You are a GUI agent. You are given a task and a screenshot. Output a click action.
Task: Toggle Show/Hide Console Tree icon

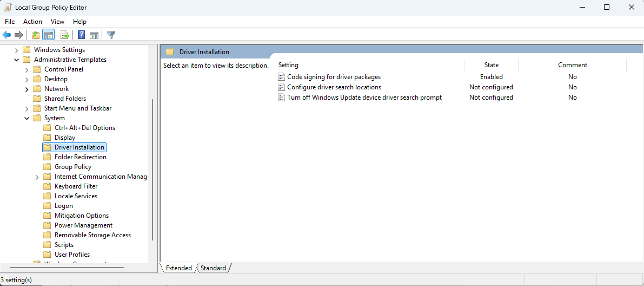pyautogui.click(x=48, y=35)
